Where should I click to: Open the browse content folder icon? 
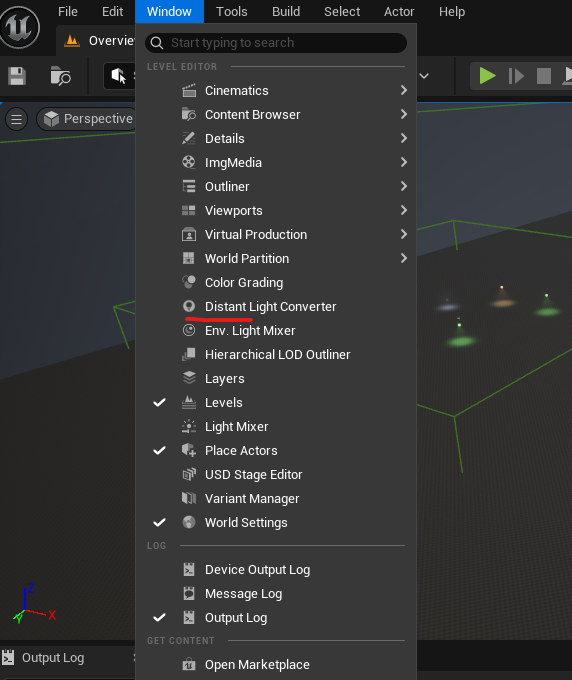tap(60, 76)
